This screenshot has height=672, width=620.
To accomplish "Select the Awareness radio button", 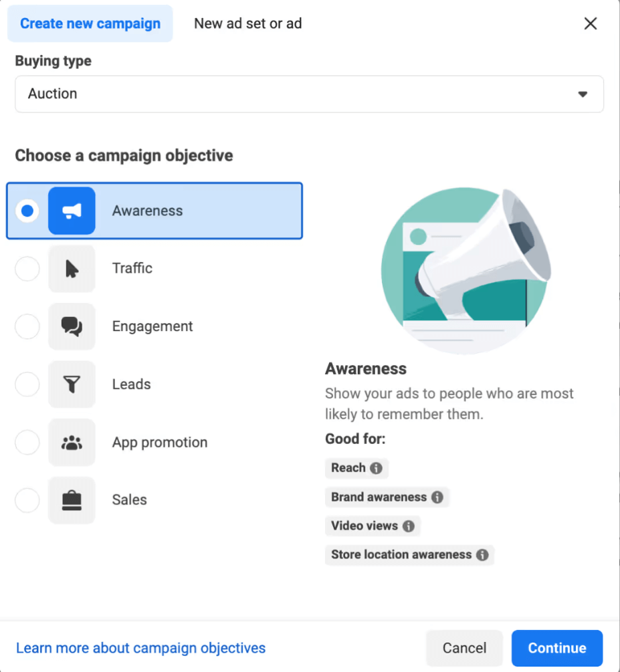I will pos(27,211).
